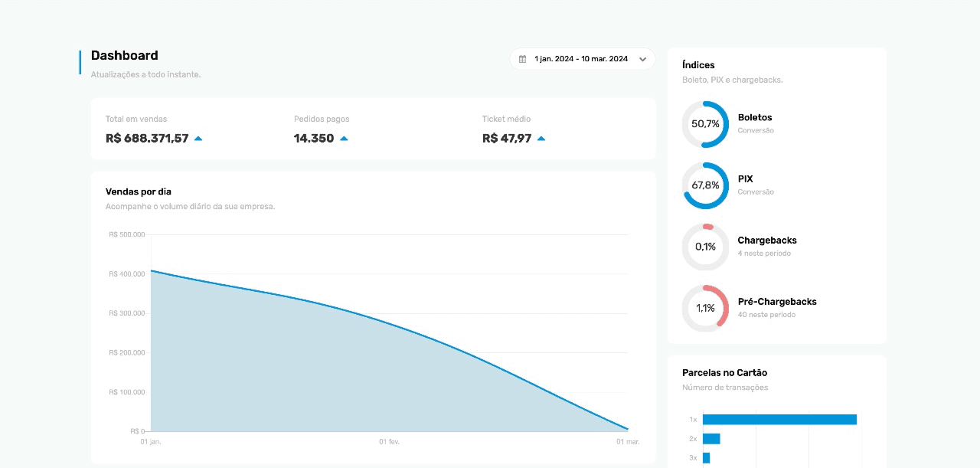
Task: Select the PIX conversion donut chart
Action: [x=704, y=185]
